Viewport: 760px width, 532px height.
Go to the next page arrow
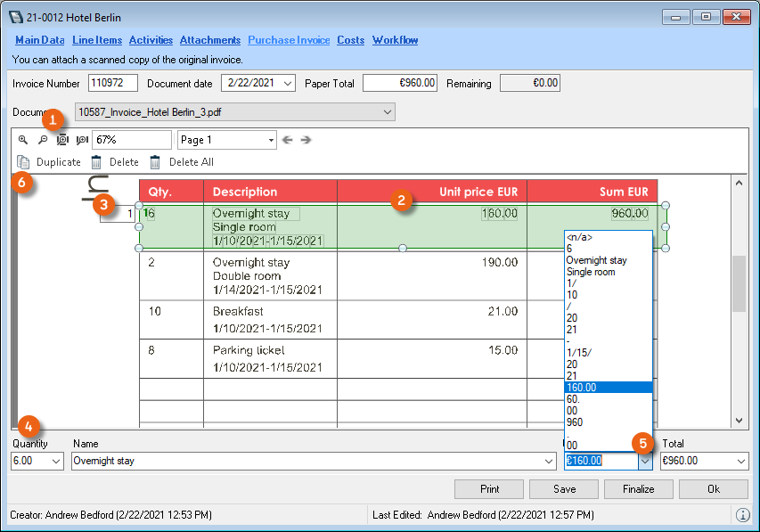(306, 140)
